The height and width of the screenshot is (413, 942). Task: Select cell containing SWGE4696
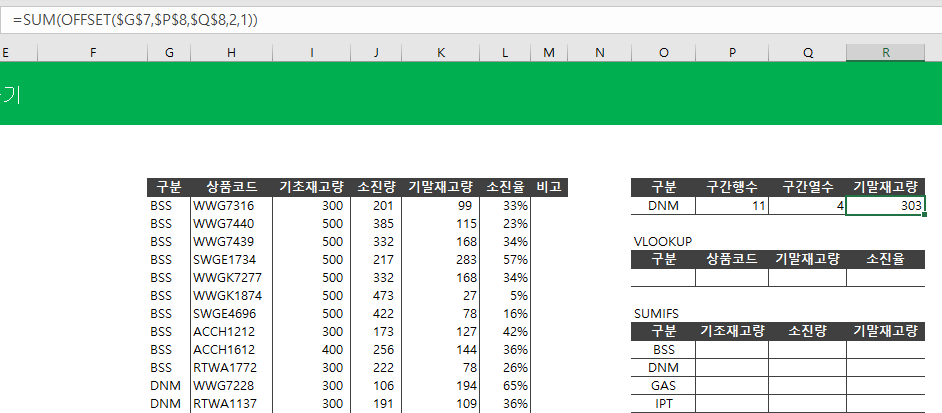coord(232,313)
